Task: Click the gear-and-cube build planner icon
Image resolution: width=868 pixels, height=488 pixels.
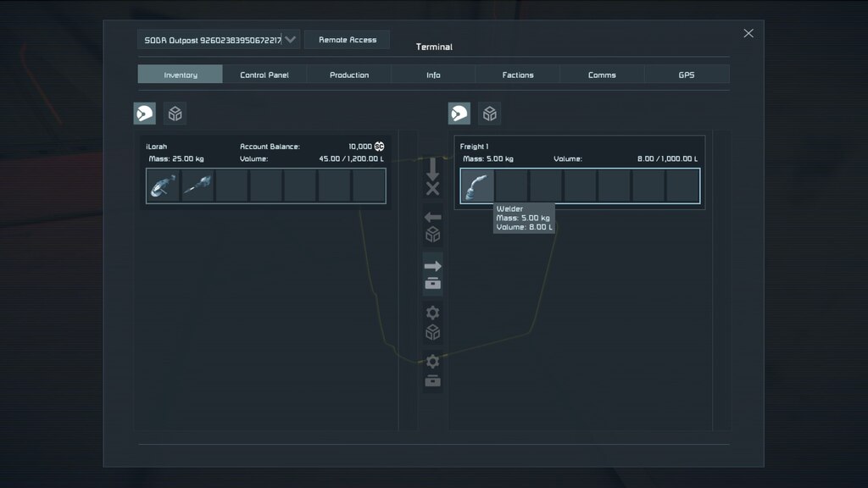Action: (x=432, y=322)
